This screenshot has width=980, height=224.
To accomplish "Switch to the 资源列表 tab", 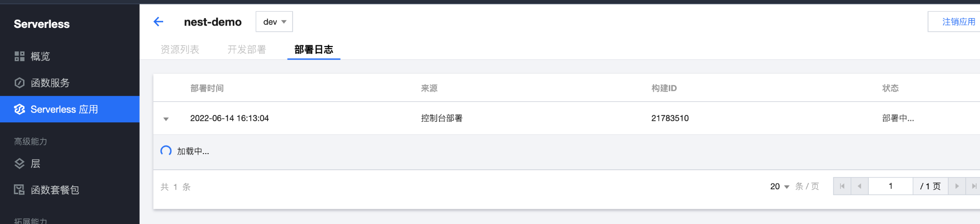I will [x=180, y=49].
